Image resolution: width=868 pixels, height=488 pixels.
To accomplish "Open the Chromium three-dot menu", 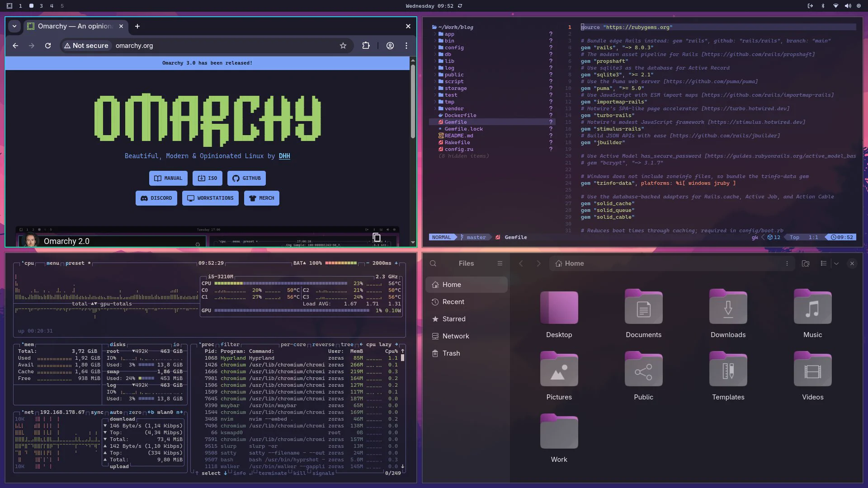I will pos(406,46).
